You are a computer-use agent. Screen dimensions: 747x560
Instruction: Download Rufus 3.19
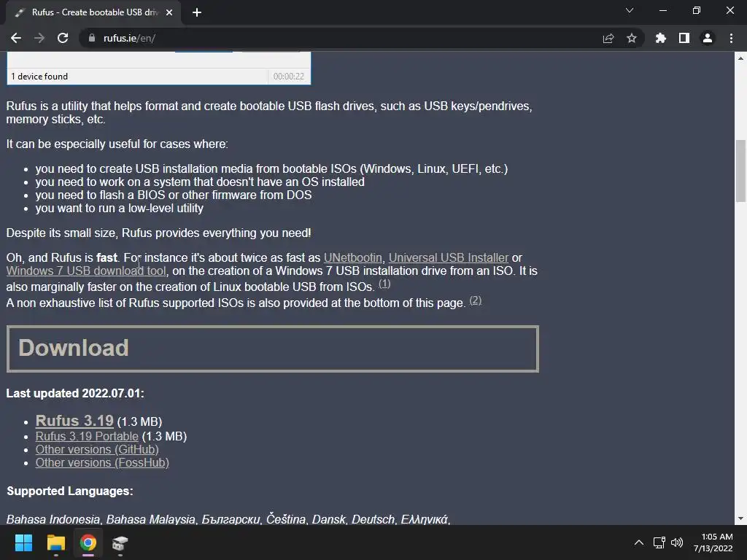point(75,421)
